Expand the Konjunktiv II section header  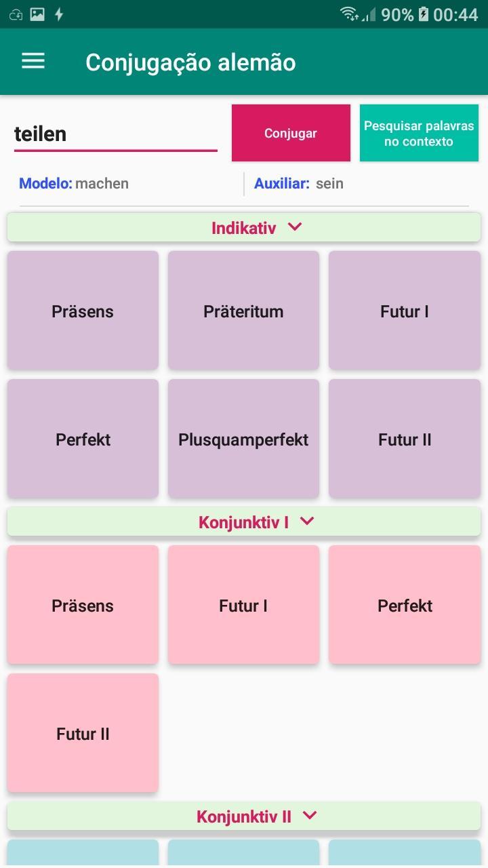[244, 816]
